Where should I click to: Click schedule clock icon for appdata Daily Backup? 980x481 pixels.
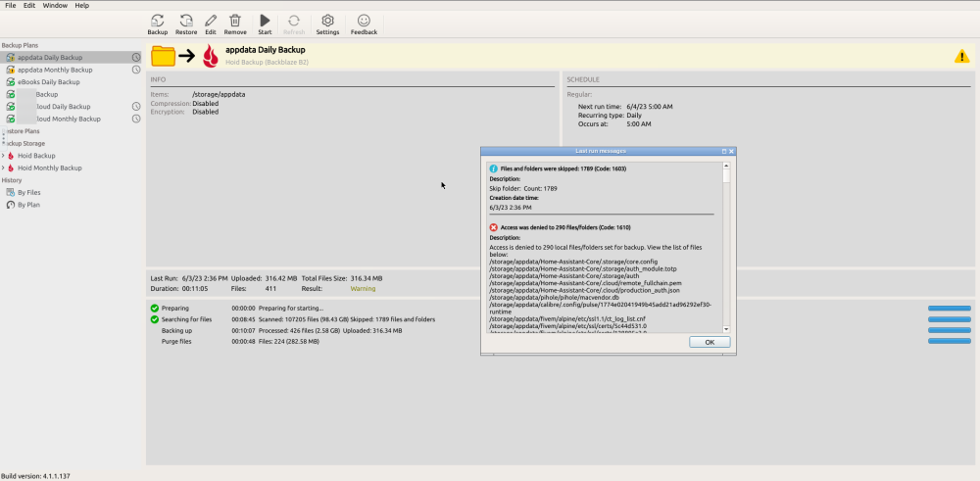(135, 58)
